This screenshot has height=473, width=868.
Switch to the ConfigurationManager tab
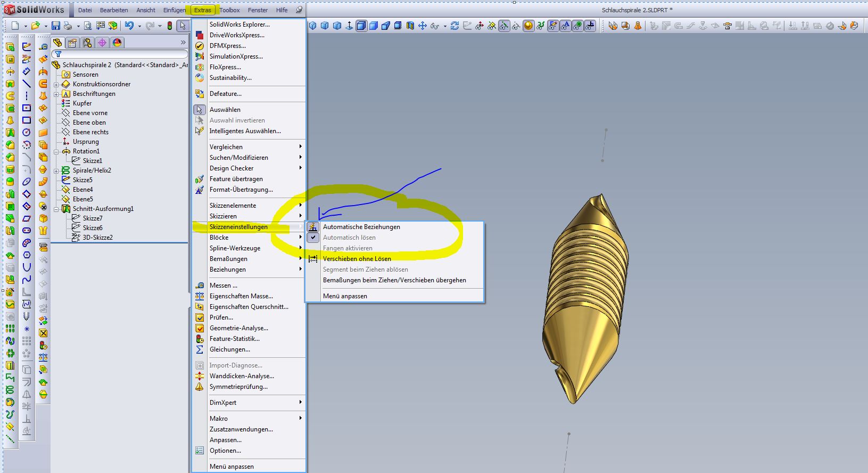pos(87,43)
